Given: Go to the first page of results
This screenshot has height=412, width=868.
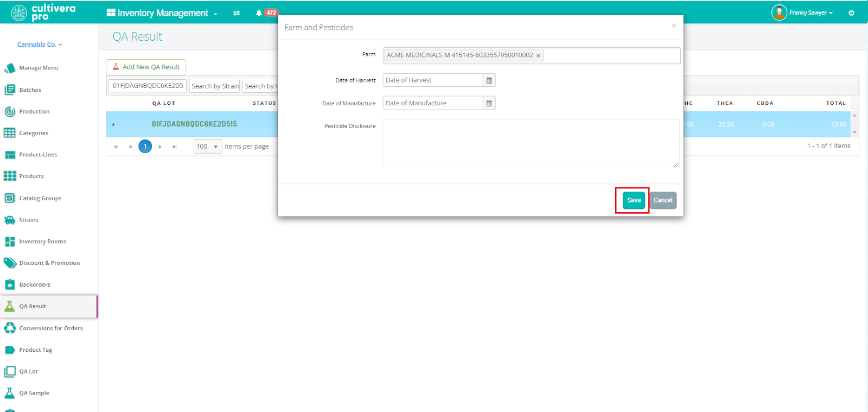Looking at the screenshot, I should pyautogui.click(x=116, y=147).
